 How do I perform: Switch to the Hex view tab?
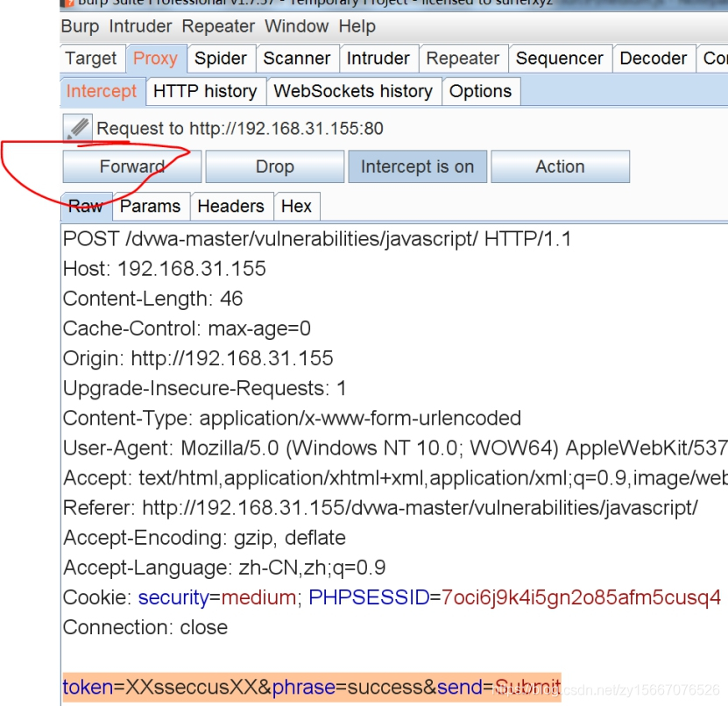(x=296, y=206)
